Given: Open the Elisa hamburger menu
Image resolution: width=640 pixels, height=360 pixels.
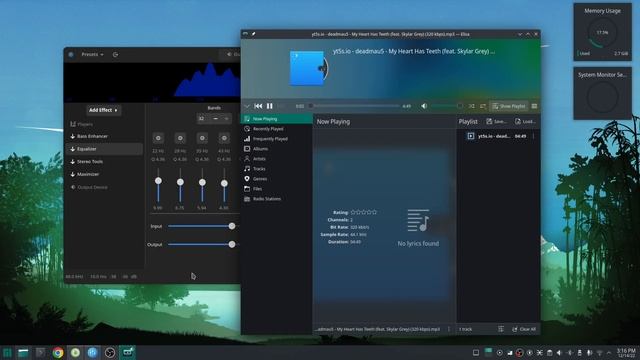Looking at the screenshot, I should (534, 106).
